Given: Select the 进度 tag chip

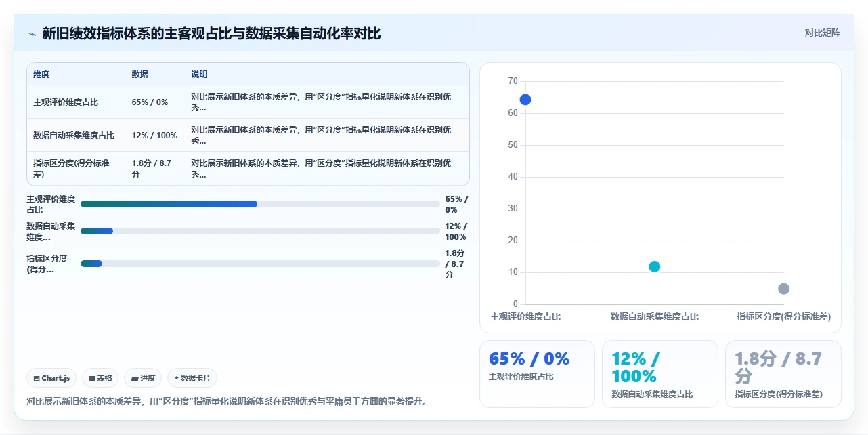Looking at the screenshot, I should (143, 378).
